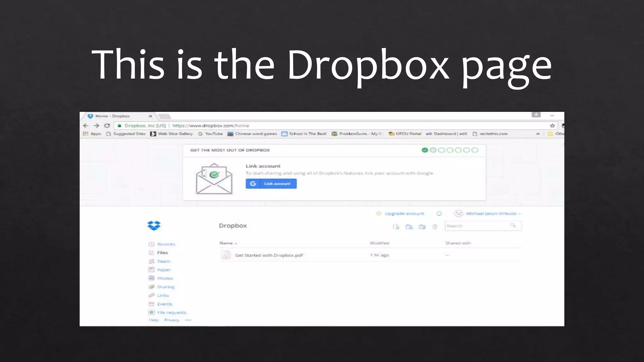Click the PDF file icon
This screenshot has height=362, width=644.
(226, 255)
